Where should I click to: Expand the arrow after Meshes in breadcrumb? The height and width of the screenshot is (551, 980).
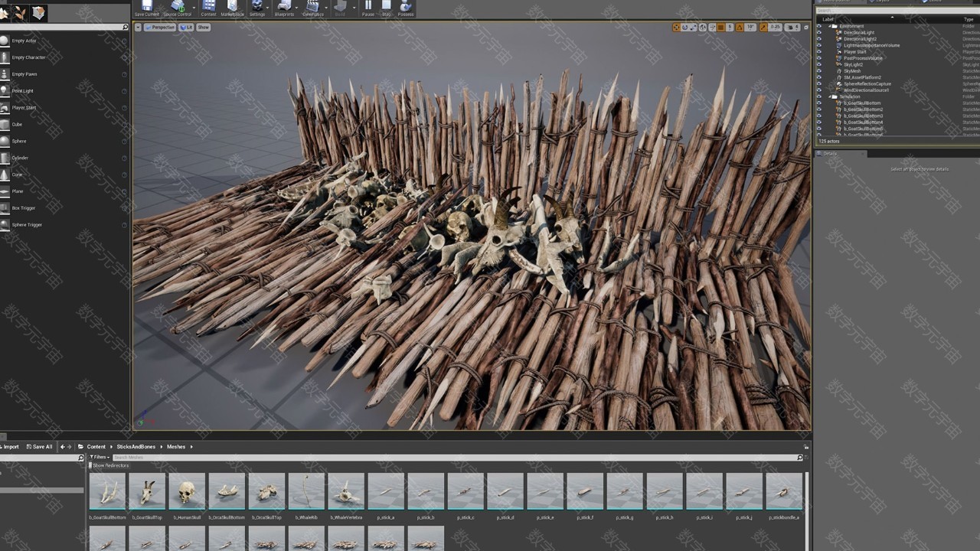pos(191,447)
